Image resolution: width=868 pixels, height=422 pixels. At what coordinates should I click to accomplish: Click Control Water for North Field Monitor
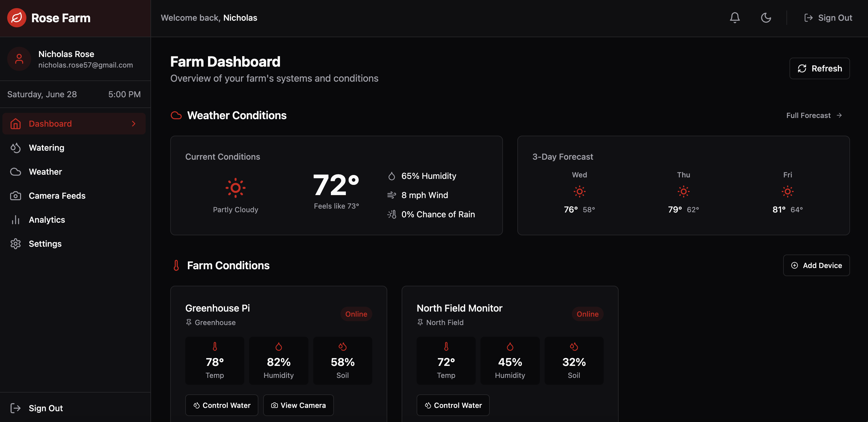pos(453,405)
